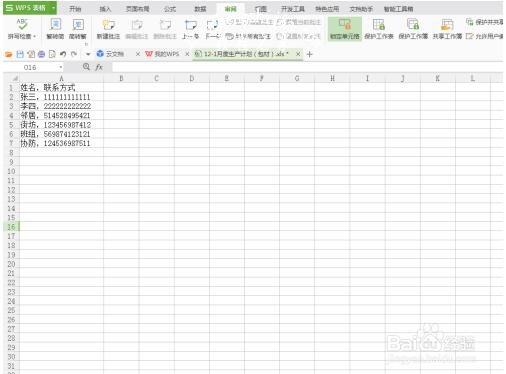
Task: Click cell starting with 班组
Action: coord(61,134)
